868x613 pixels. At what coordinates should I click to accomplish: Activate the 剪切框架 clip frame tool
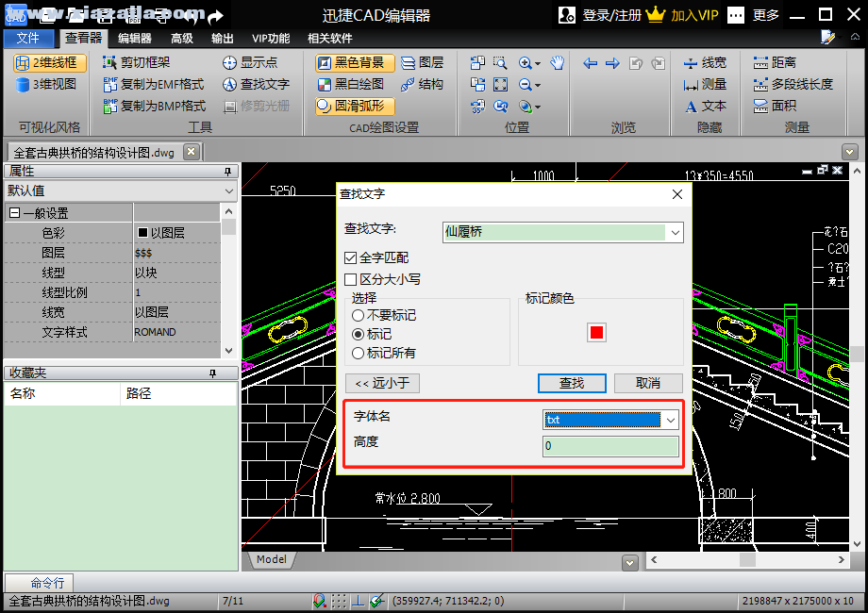(136, 62)
